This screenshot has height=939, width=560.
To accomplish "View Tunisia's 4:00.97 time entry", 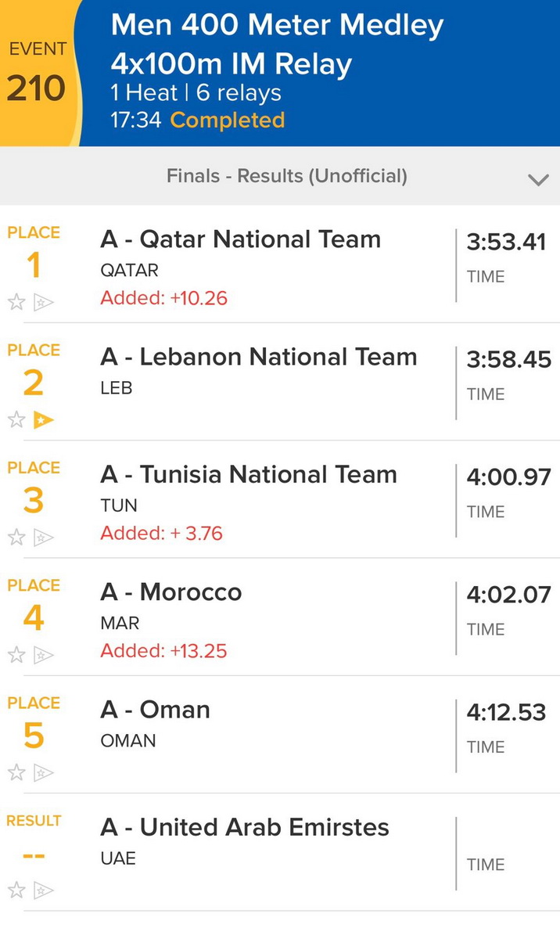I will coord(508,477).
